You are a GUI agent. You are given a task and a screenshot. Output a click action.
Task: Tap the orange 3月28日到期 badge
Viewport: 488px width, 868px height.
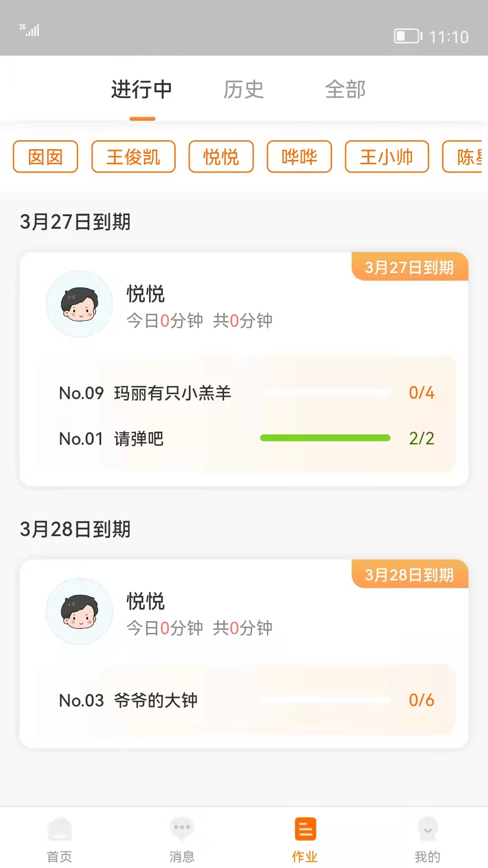click(x=409, y=575)
